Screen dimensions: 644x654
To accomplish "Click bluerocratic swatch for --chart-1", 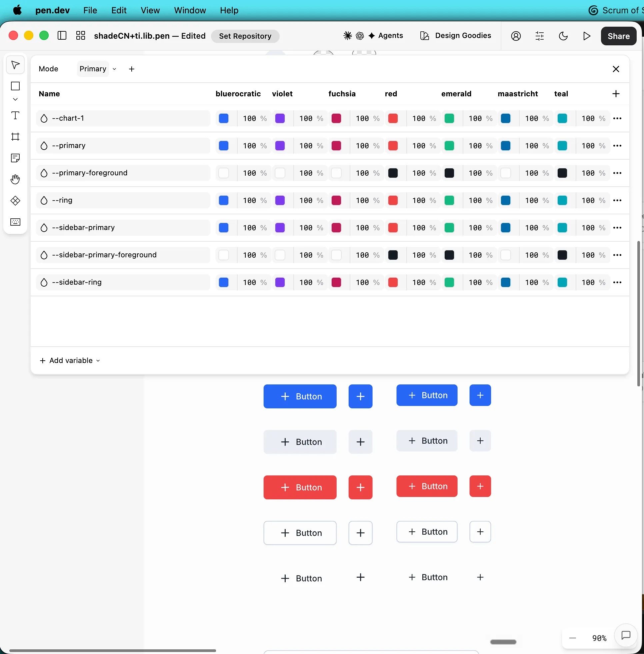I will (x=224, y=118).
